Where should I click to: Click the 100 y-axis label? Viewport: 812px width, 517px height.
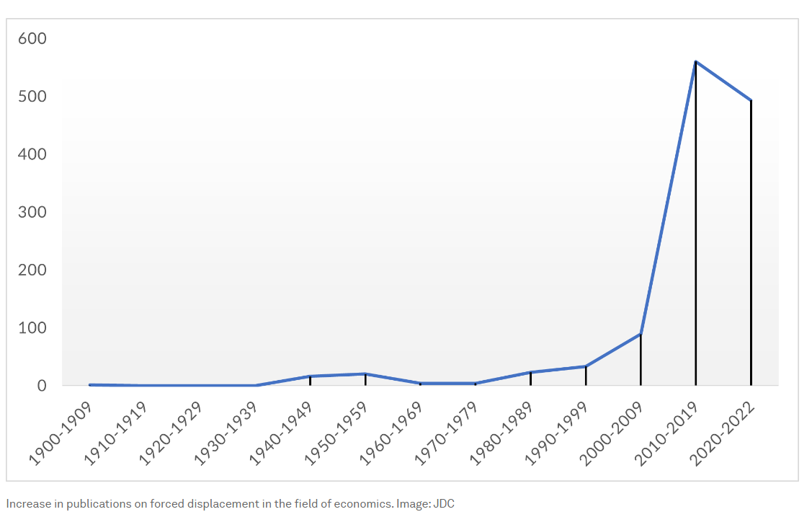32,328
